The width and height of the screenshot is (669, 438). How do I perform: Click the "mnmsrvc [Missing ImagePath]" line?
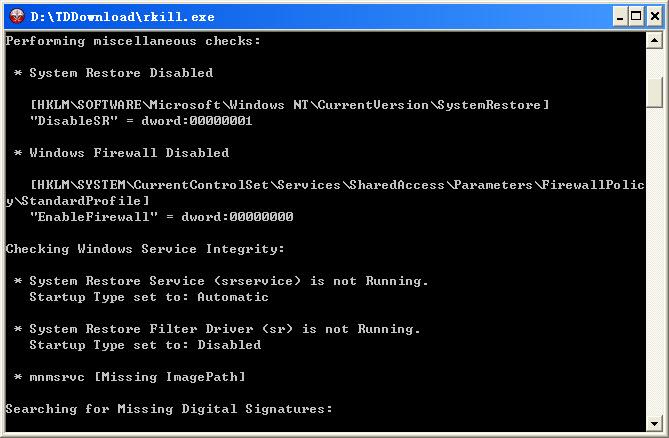click(x=137, y=377)
